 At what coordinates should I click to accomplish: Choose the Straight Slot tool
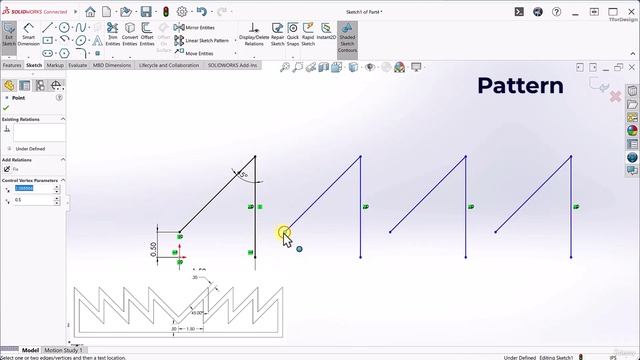pos(48,53)
